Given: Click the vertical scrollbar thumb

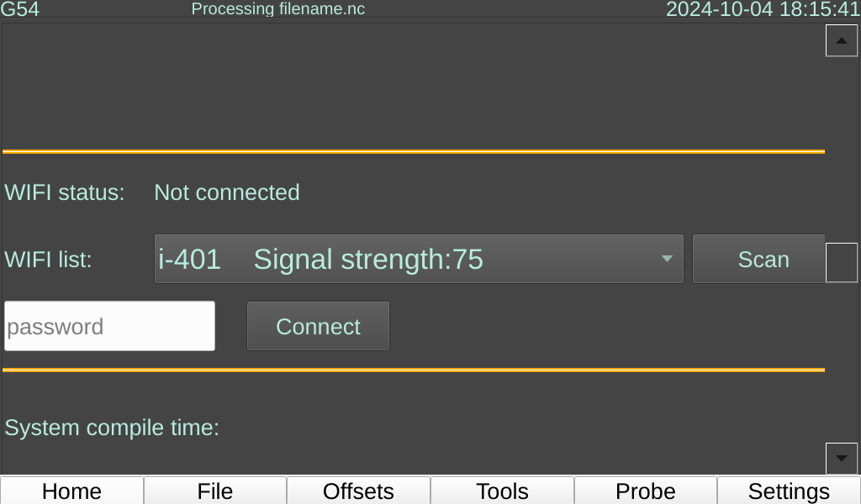Looking at the screenshot, I should point(842,262).
